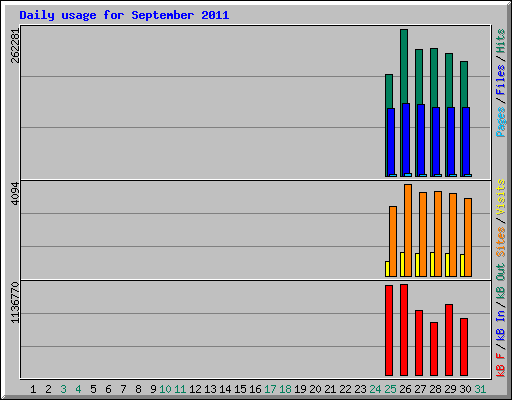Click day 8 on the x-axis
Image resolution: width=512 pixels, height=400 pixels.
138,389
